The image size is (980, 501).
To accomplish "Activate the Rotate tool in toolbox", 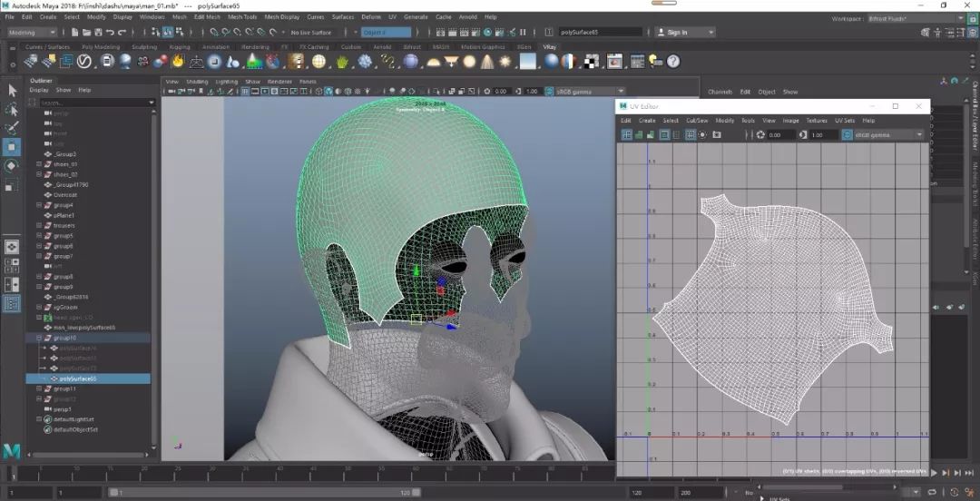I will coord(12,166).
